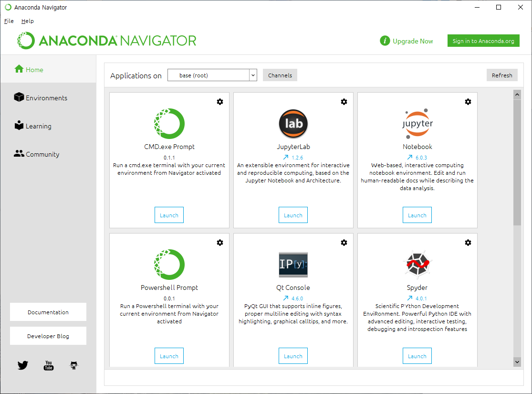Click Spyder version 4.0.1 text
Screen dimensions: 532x394
pyautogui.click(x=421, y=298)
